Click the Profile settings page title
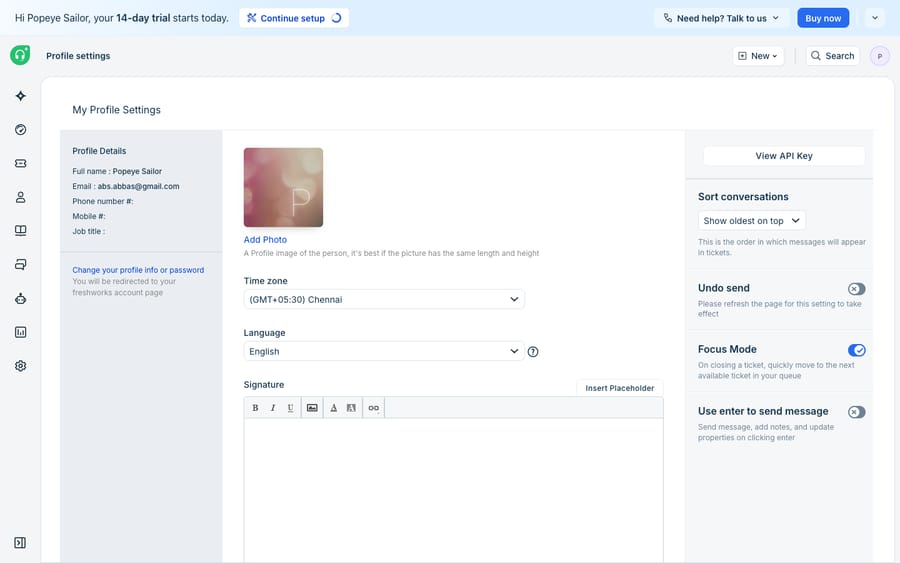 pyautogui.click(x=78, y=56)
